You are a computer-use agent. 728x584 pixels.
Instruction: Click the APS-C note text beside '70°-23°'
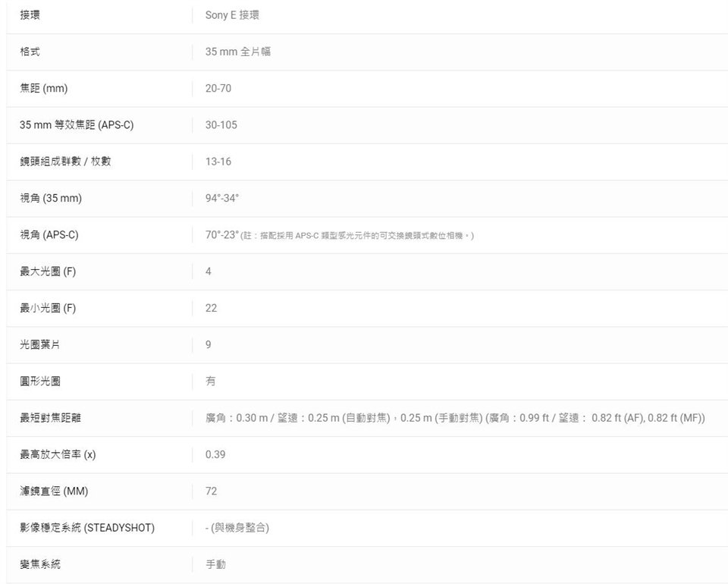tap(357, 236)
